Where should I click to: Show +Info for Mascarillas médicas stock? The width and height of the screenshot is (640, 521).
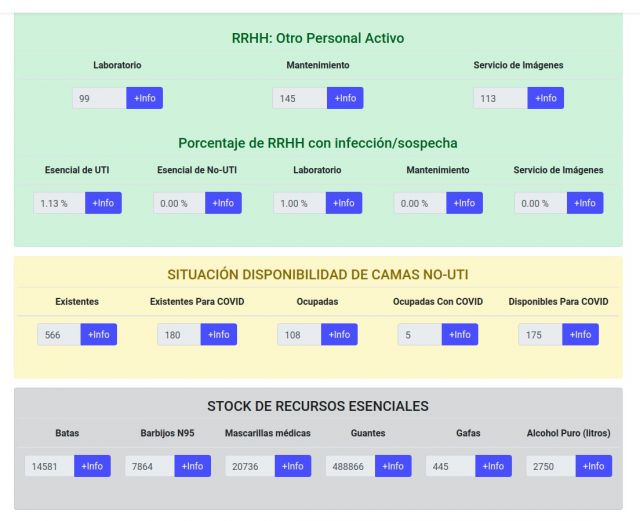tap(293, 466)
